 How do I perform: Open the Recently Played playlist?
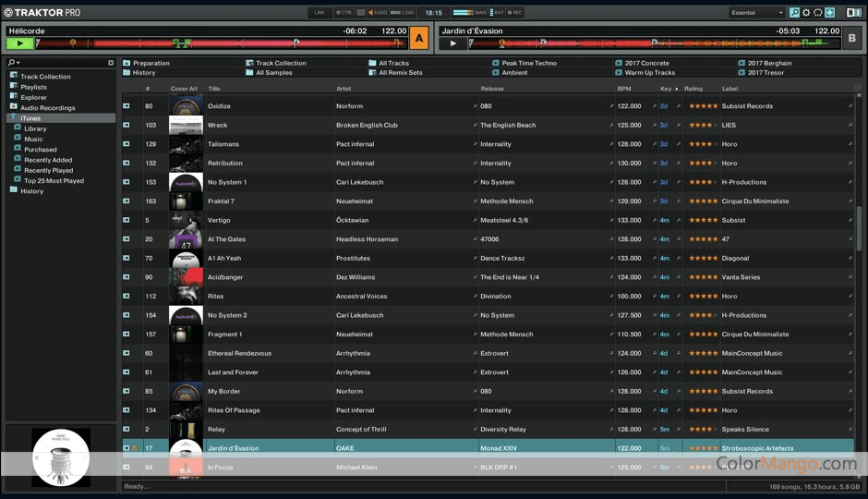[48, 171]
